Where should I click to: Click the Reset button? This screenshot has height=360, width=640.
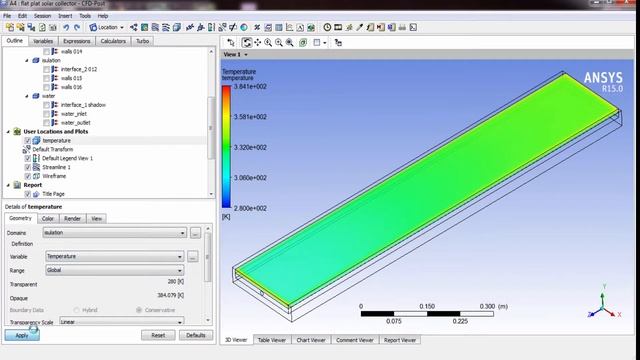click(158, 335)
